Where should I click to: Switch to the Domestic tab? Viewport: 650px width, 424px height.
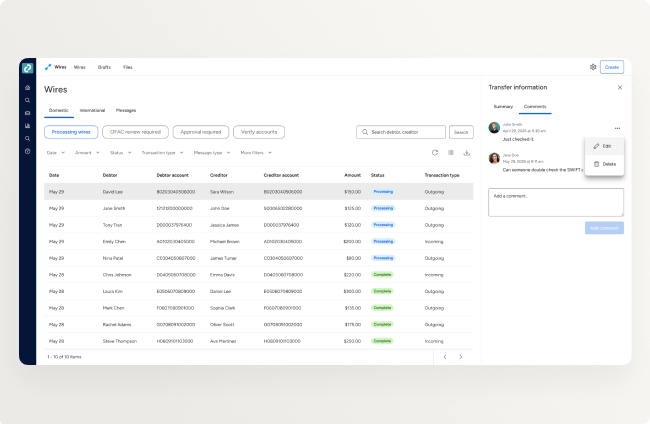click(59, 110)
